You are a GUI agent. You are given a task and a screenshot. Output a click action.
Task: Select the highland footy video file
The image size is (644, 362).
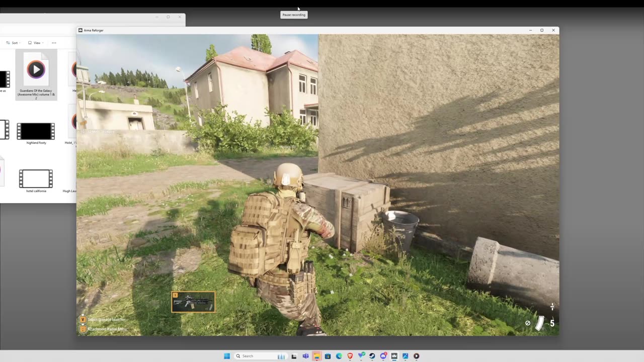tap(36, 131)
